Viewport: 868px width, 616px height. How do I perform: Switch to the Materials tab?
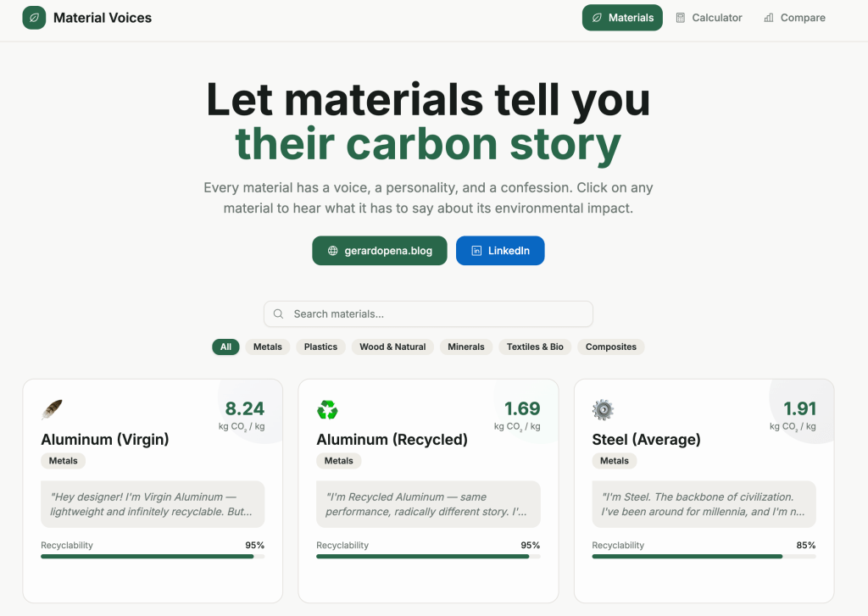622,18
